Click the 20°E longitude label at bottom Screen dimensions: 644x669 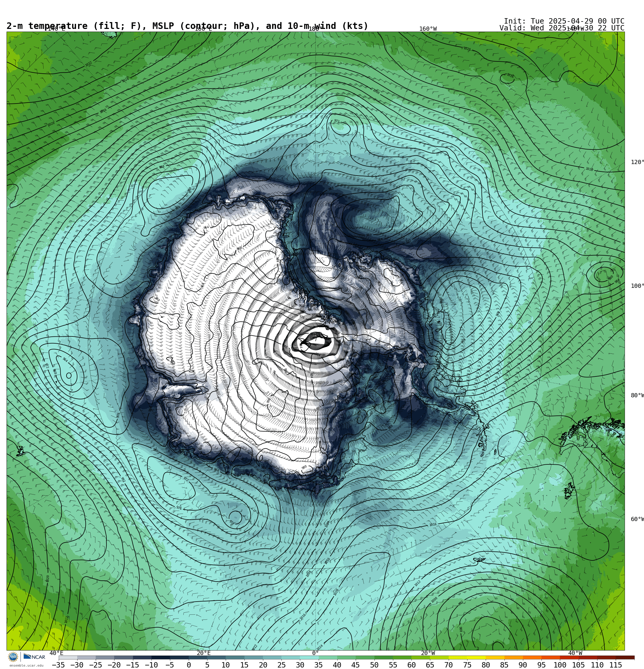pyautogui.click(x=204, y=653)
